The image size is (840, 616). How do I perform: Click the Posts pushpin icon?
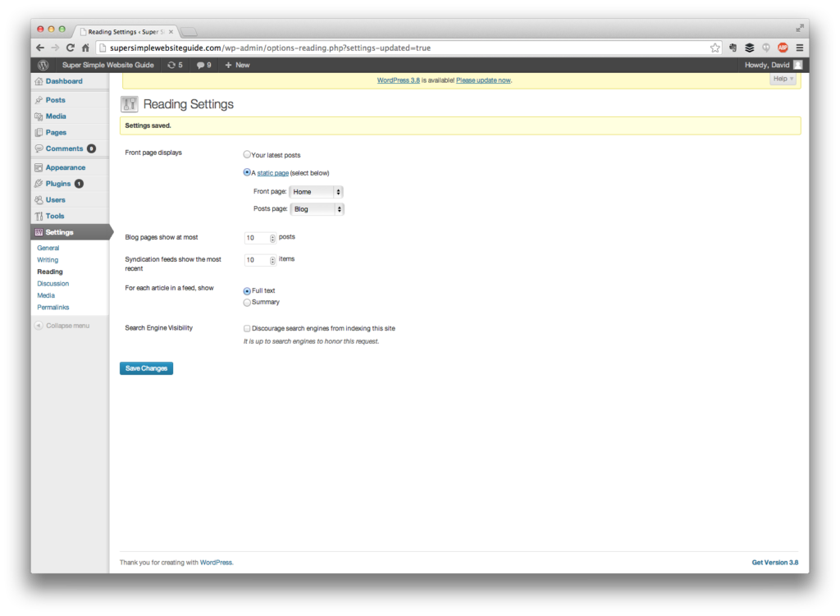(x=39, y=100)
